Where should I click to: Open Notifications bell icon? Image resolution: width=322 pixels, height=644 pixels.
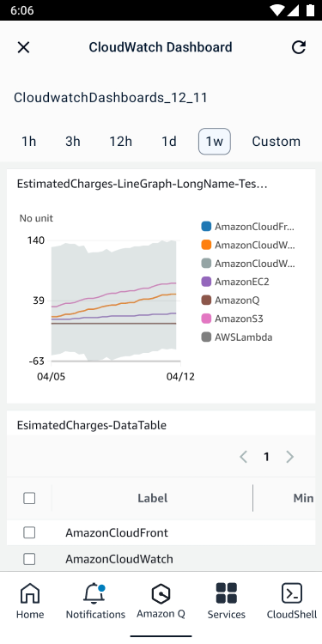pos(94,593)
